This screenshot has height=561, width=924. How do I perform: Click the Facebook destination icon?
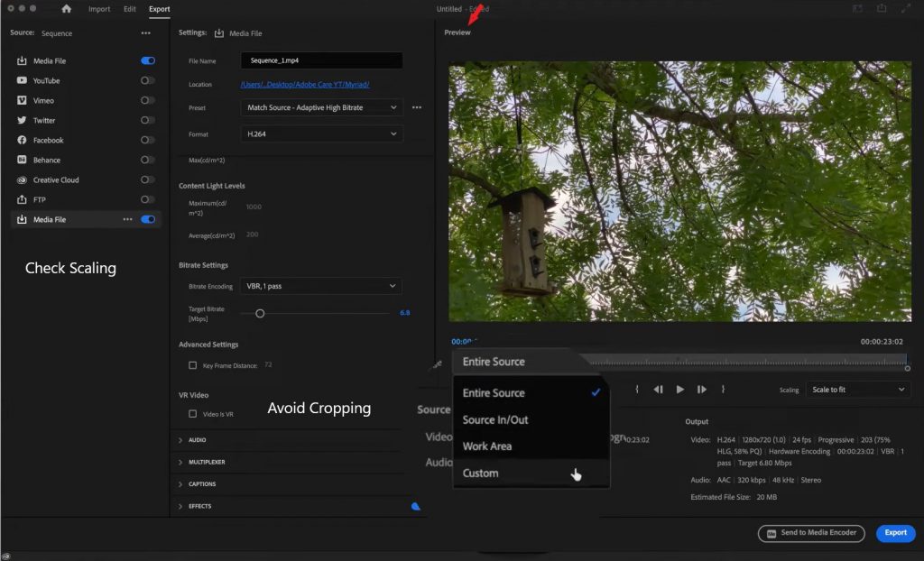[x=22, y=140]
